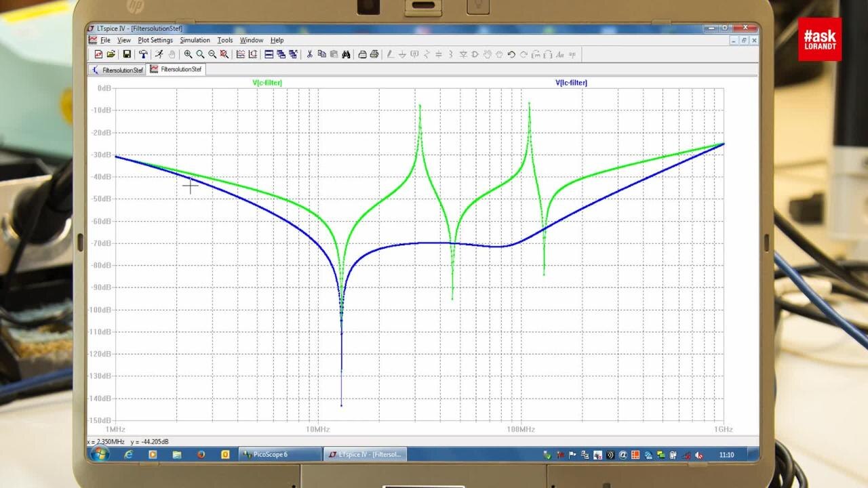The image size is (868, 488).
Task: Click the blue V(lc-filter) trace label
Action: coord(571,83)
